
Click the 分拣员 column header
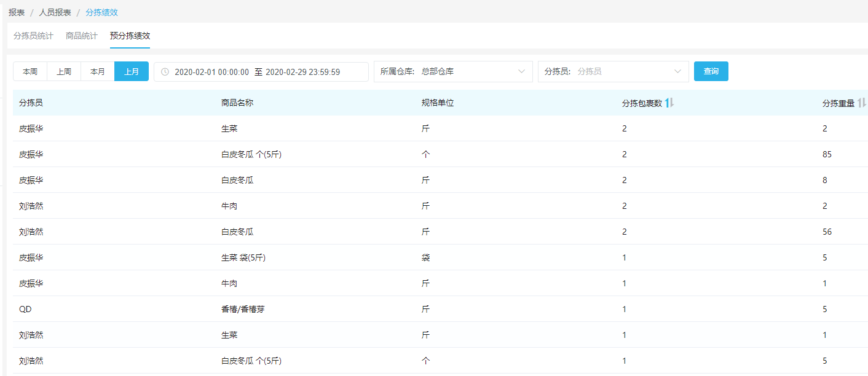31,103
